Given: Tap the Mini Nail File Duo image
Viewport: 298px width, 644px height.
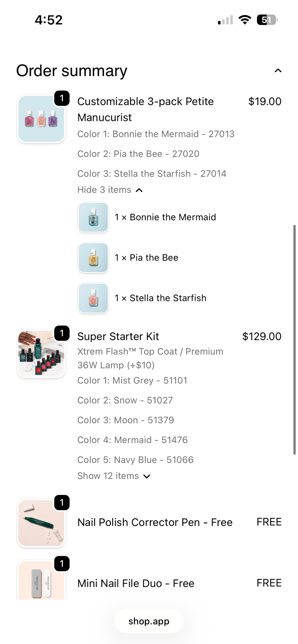Looking at the screenshot, I should 41,581.
